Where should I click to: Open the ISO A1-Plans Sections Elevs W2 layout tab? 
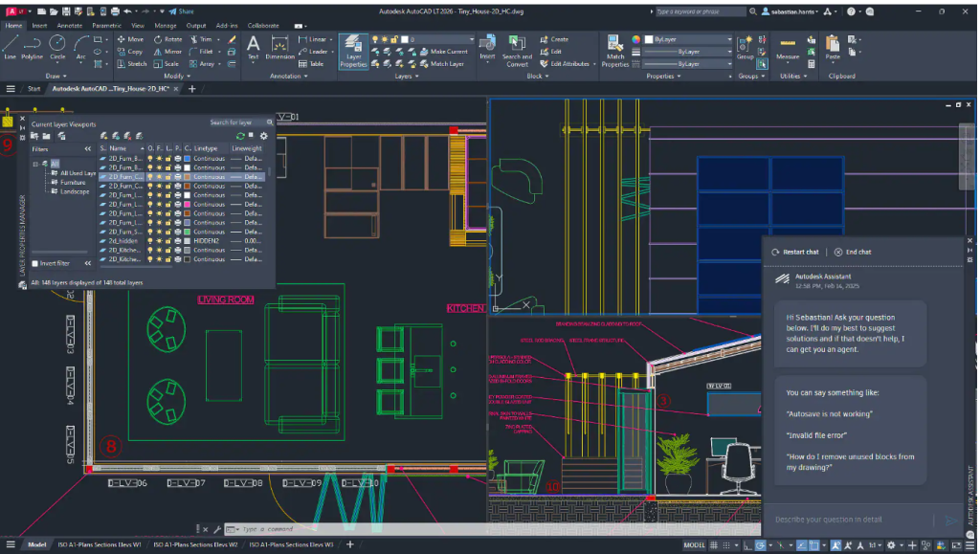pos(194,544)
